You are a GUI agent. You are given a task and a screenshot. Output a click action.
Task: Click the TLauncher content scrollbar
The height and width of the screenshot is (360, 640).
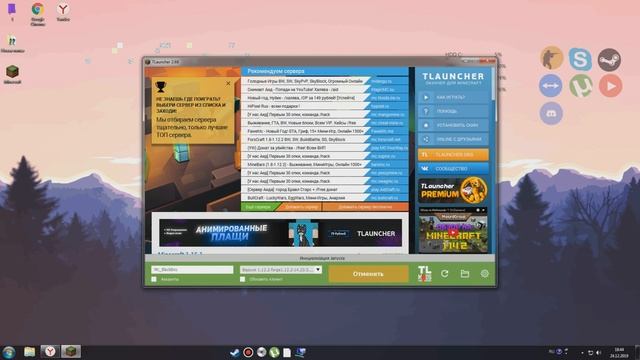[x=493, y=84]
